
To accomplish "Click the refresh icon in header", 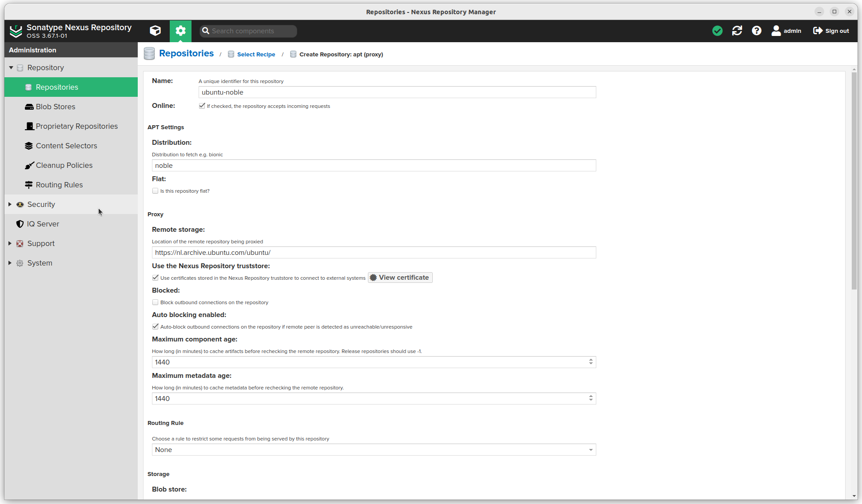I will [737, 31].
